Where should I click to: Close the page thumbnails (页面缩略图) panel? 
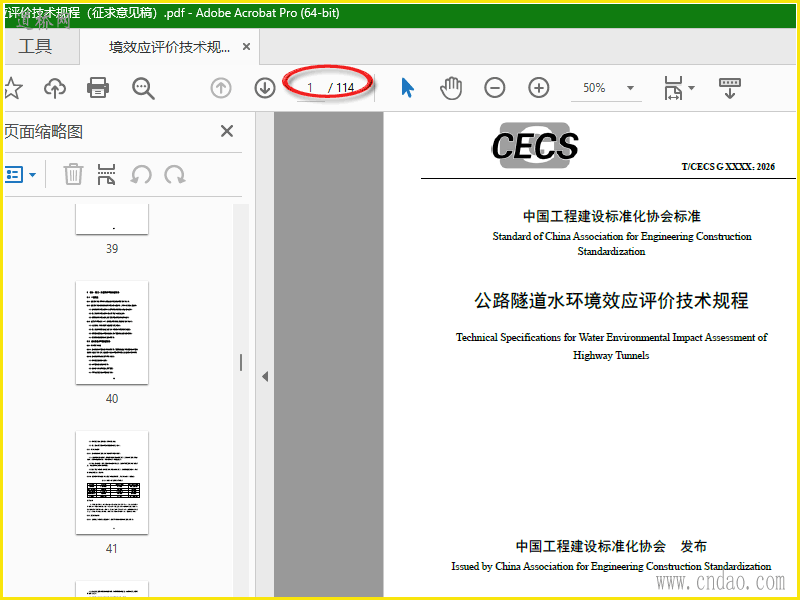(227, 131)
